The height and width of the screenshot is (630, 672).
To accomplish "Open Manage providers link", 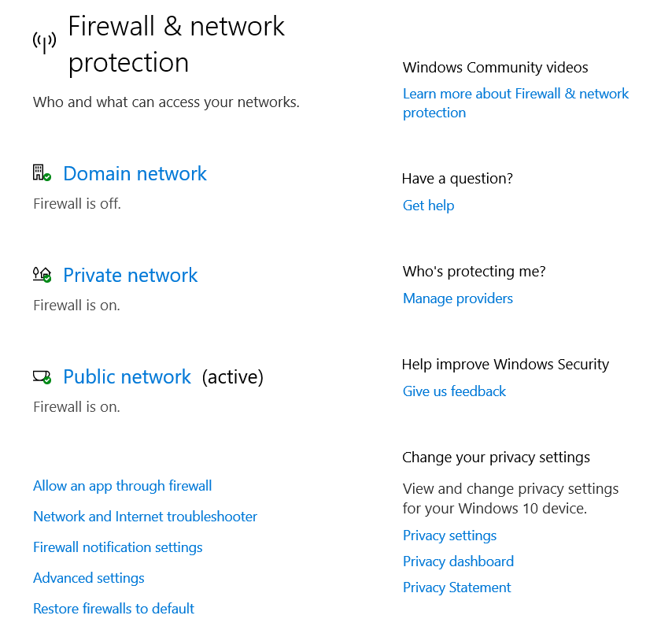I will pos(458,298).
